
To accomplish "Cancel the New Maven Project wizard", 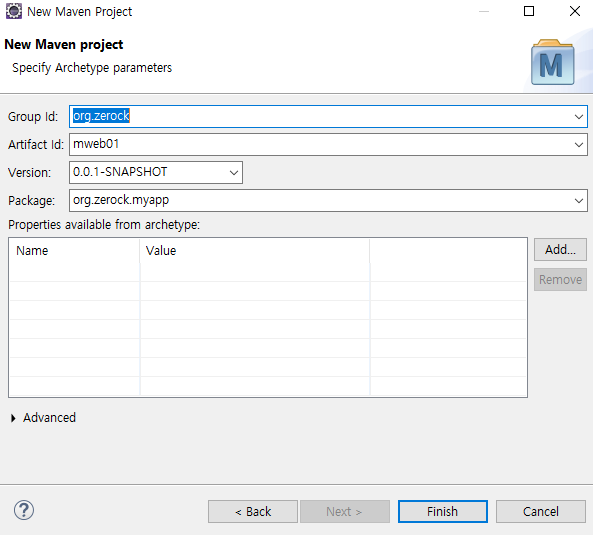I will coord(541,512).
